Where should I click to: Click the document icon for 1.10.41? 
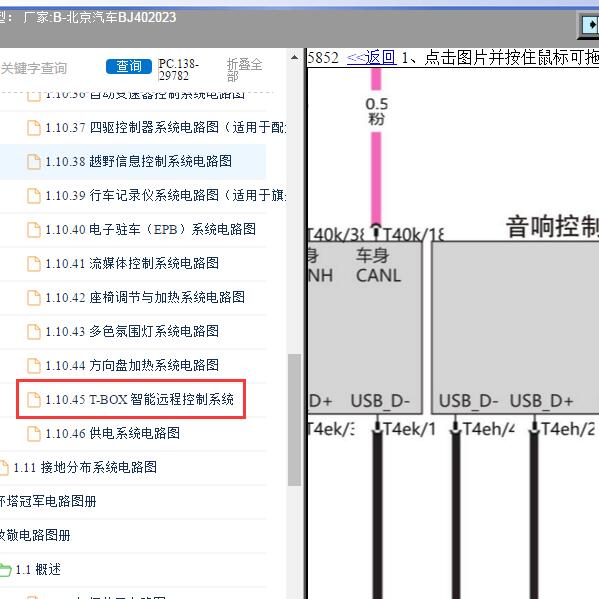click(x=34, y=264)
